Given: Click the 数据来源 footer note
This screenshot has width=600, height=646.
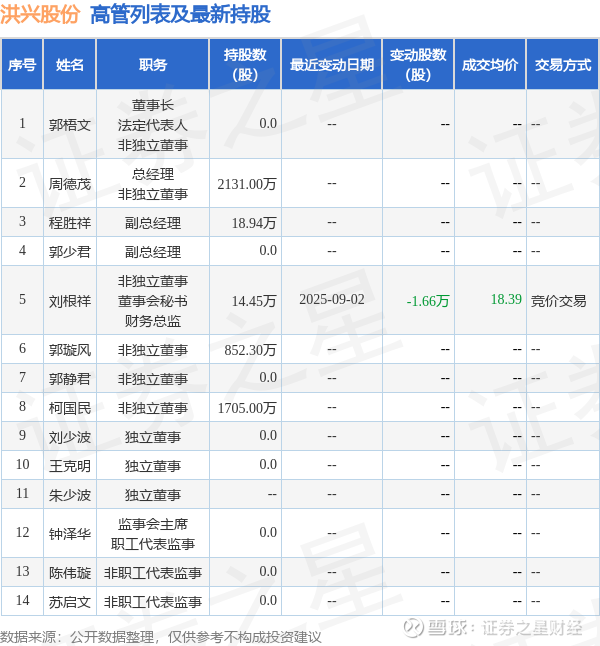Looking at the screenshot, I should tap(160, 637).
